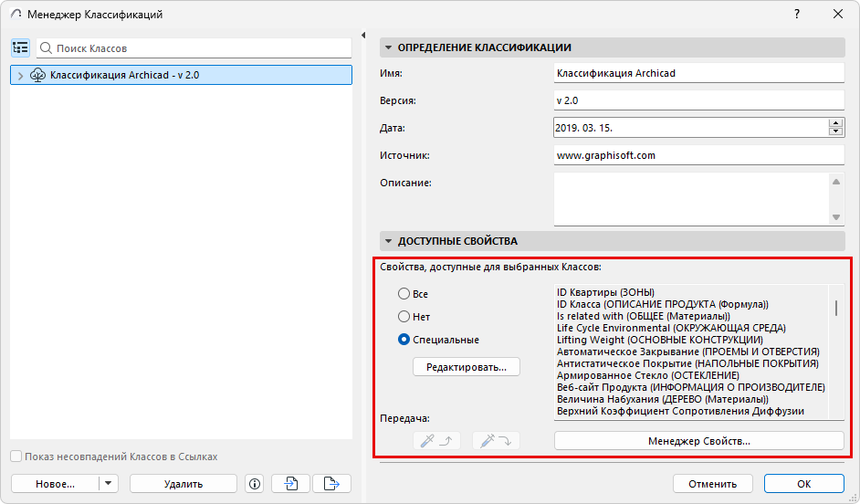
Task: Increase date with stepper up arrow
Action: pyautogui.click(x=836, y=123)
